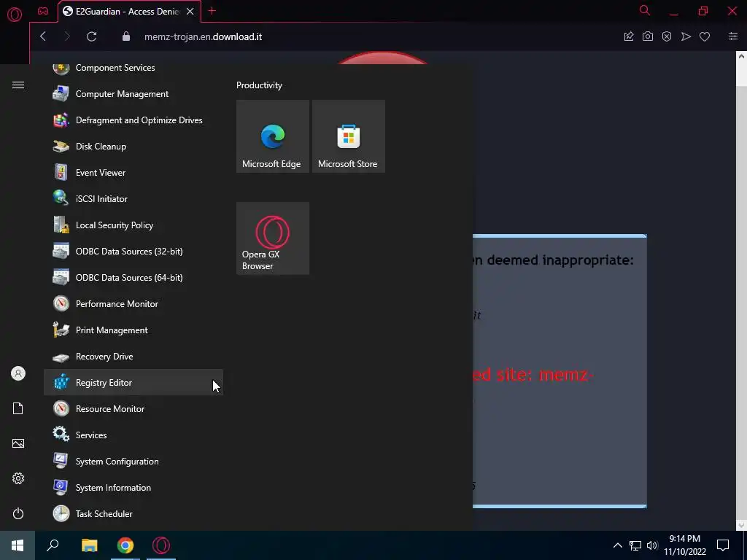Reload the current page
Viewport: 747px width, 560px height.
point(91,36)
